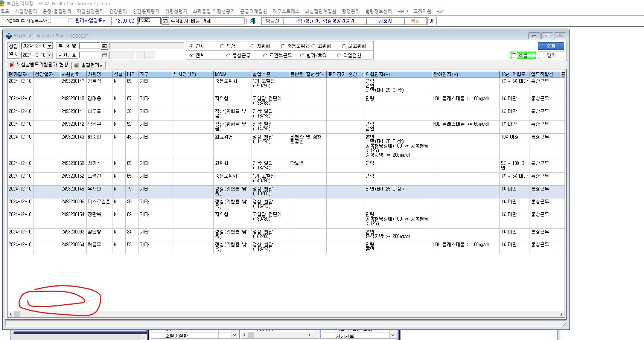Select the 통상근무 radio button

click(228, 55)
